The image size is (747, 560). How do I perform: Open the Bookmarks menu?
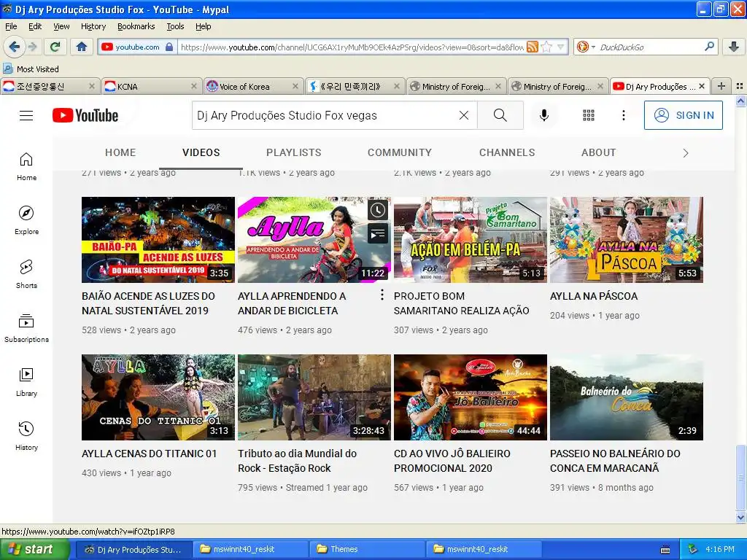point(136,26)
